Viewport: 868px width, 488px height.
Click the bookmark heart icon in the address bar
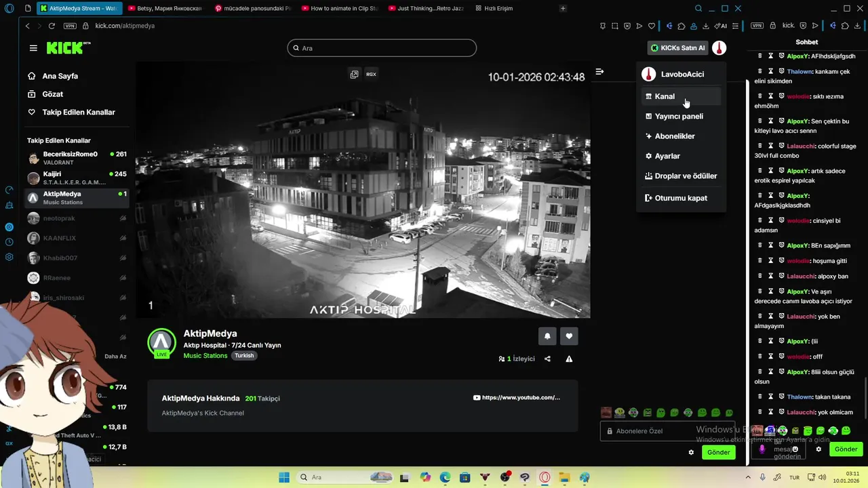coord(652,26)
